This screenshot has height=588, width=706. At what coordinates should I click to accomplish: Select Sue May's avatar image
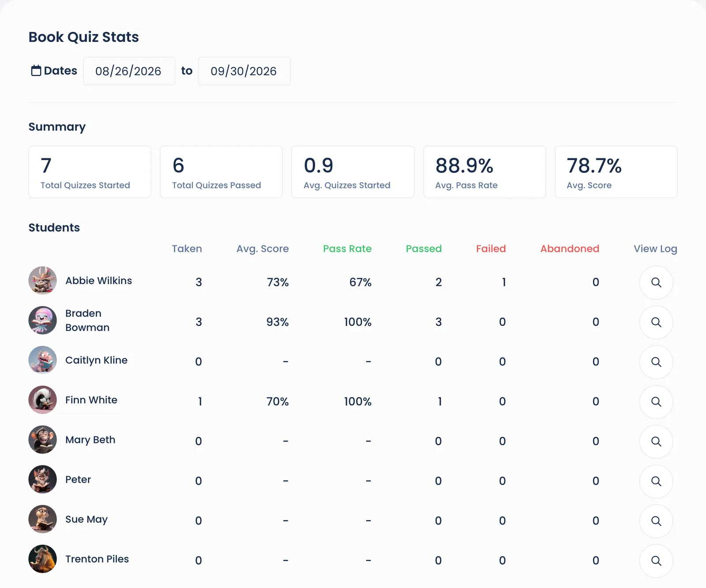point(43,519)
